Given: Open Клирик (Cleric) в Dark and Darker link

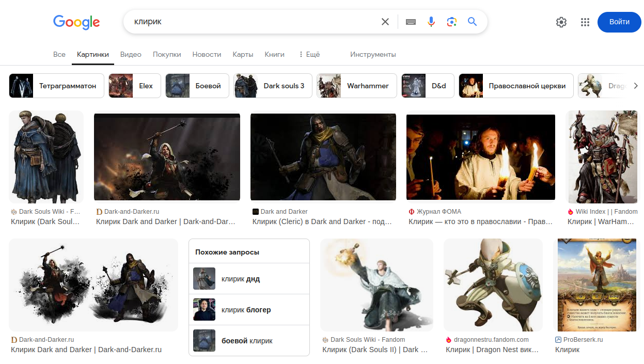Looking at the screenshot, I should tap(322, 221).
